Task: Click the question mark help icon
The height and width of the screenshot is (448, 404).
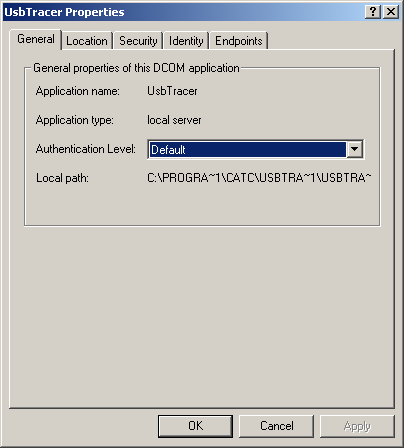Action: click(x=373, y=12)
